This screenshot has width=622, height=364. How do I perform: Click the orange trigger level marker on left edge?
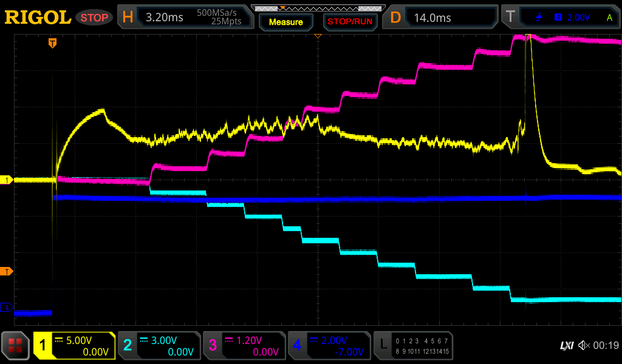tap(7, 271)
